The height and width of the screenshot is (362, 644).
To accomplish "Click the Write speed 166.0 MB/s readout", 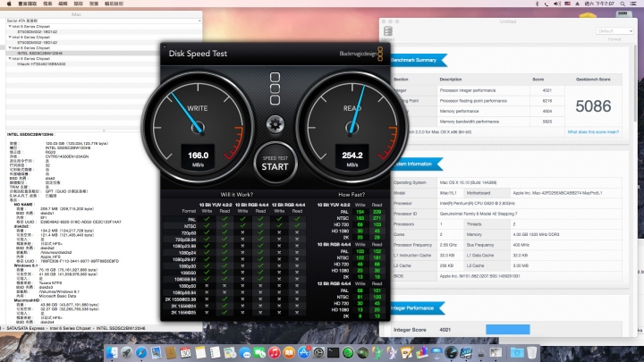I will point(198,157).
